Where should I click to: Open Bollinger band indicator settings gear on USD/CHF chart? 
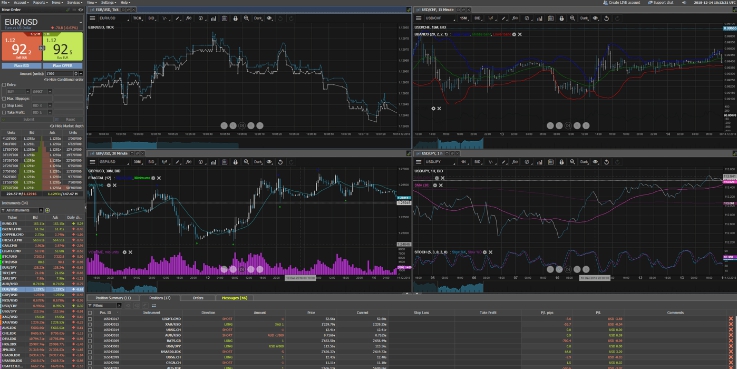(x=514, y=34)
